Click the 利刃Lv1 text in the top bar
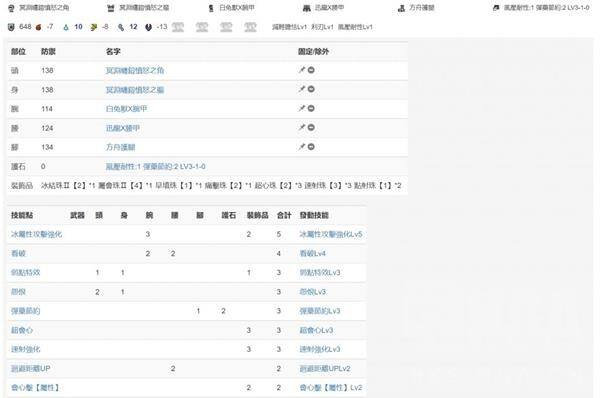This screenshot has width=600, height=398. coord(322,27)
